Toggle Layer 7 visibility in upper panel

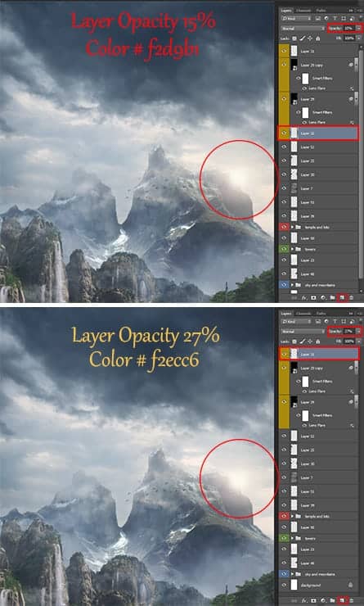pyautogui.click(x=285, y=188)
